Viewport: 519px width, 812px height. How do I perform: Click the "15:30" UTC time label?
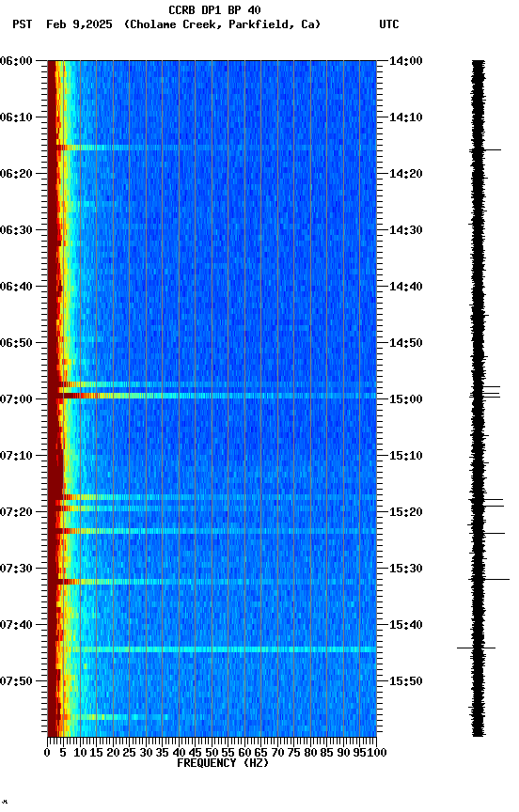point(406,570)
